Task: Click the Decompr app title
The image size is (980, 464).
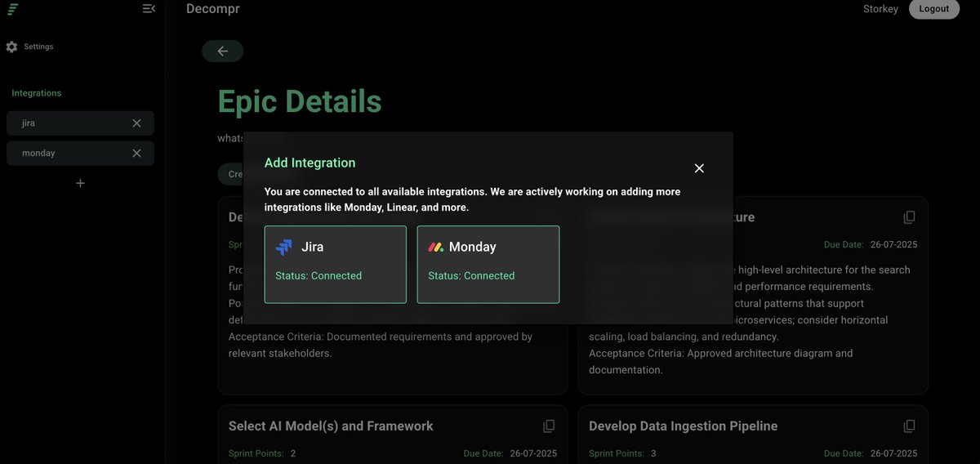Action: (x=213, y=9)
